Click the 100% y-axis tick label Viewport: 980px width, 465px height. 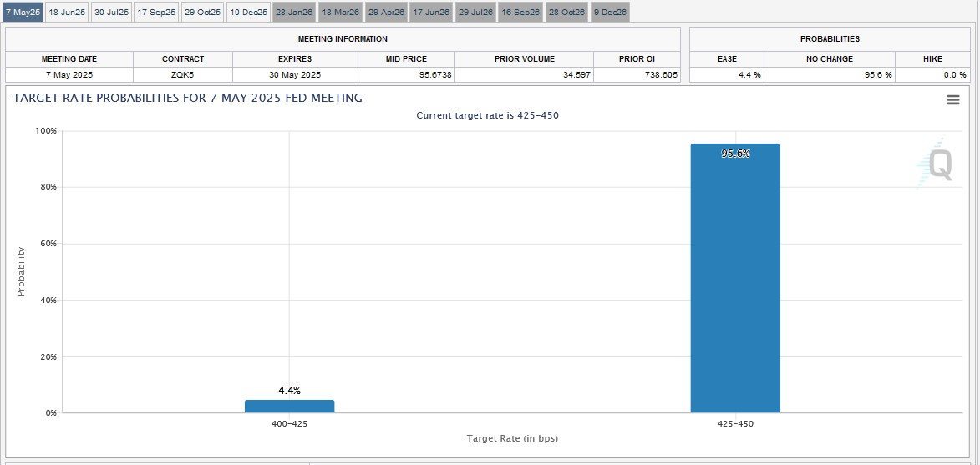46,131
